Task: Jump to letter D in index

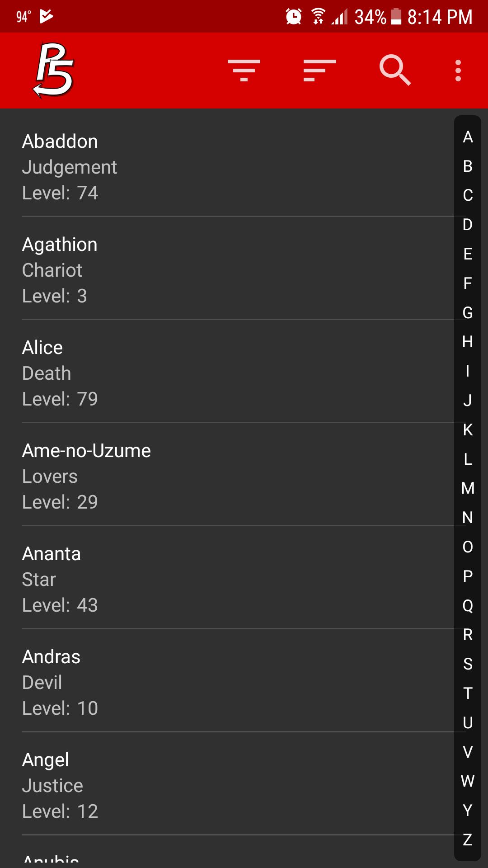Action: (468, 225)
